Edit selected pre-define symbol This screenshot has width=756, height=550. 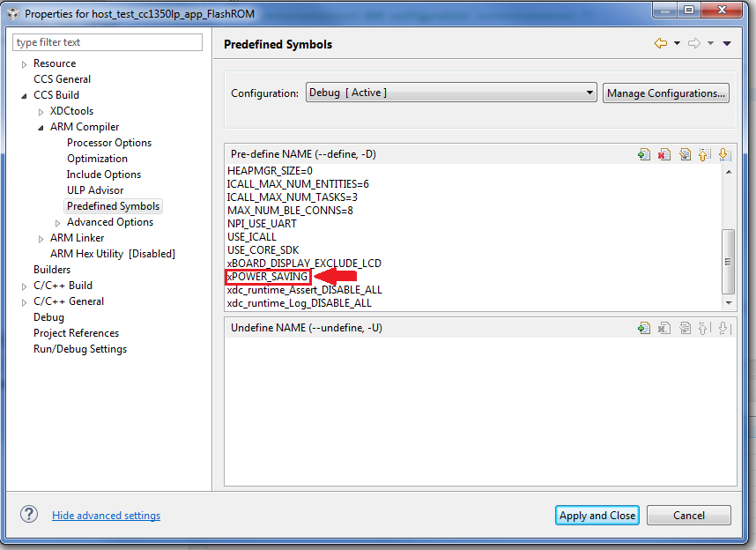[x=685, y=154]
